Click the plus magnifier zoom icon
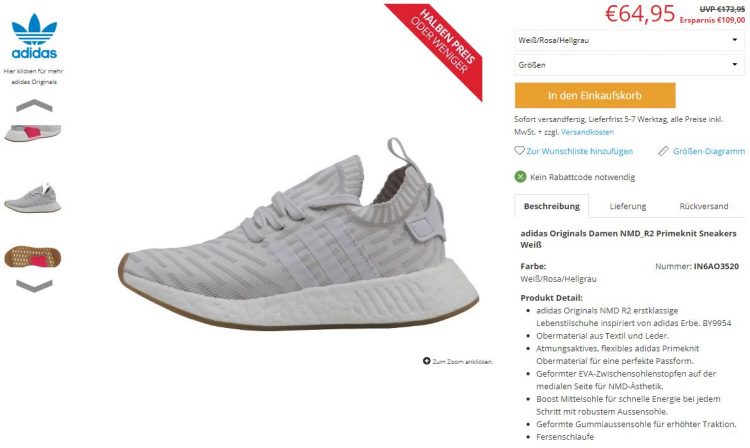The image size is (750, 448). tap(427, 361)
